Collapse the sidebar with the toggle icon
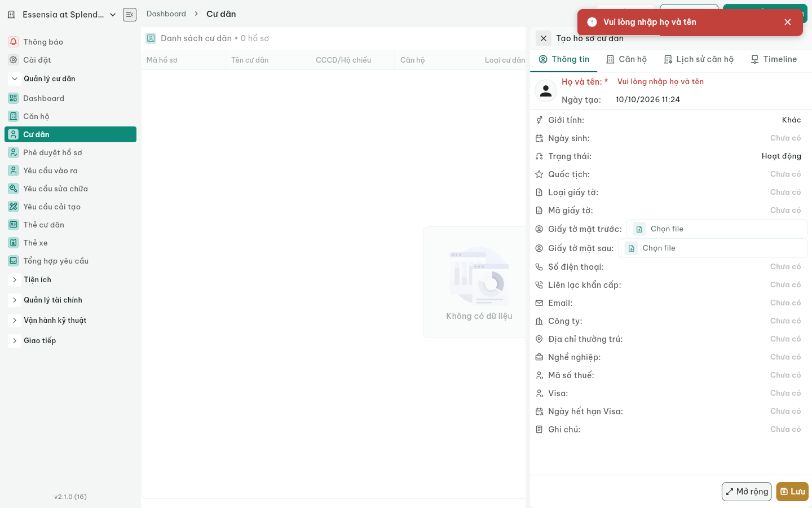This screenshot has height=508, width=812. pos(130,15)
